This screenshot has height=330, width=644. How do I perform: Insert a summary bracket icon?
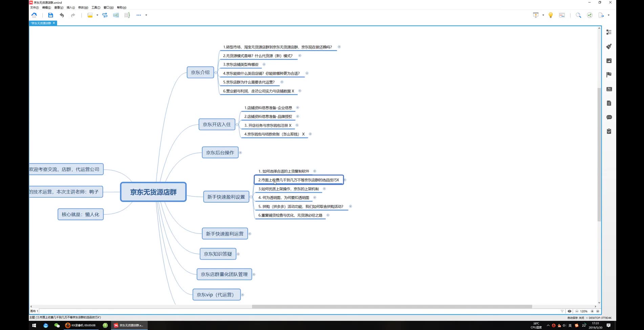[x=127, y=15]
